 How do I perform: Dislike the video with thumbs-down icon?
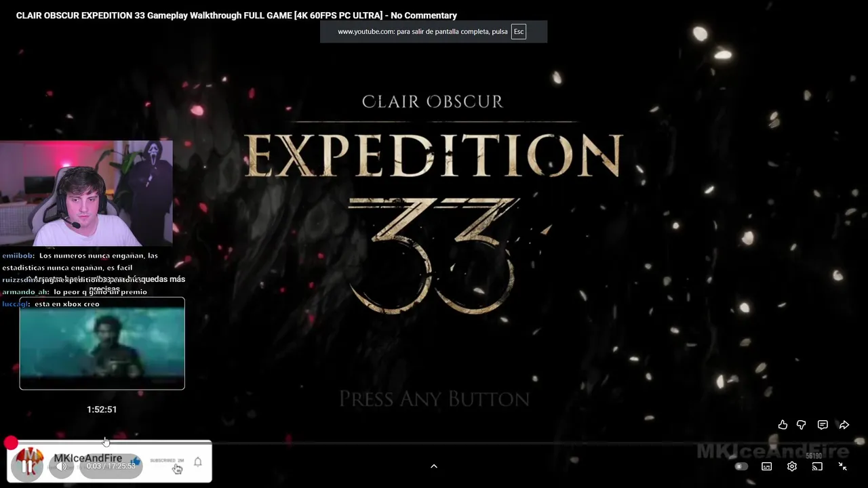[x=801, y=425]
